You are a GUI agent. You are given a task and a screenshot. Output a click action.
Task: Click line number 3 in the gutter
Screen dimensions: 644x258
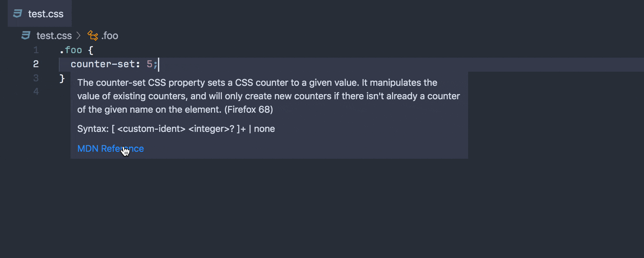[x=36, y=78]
